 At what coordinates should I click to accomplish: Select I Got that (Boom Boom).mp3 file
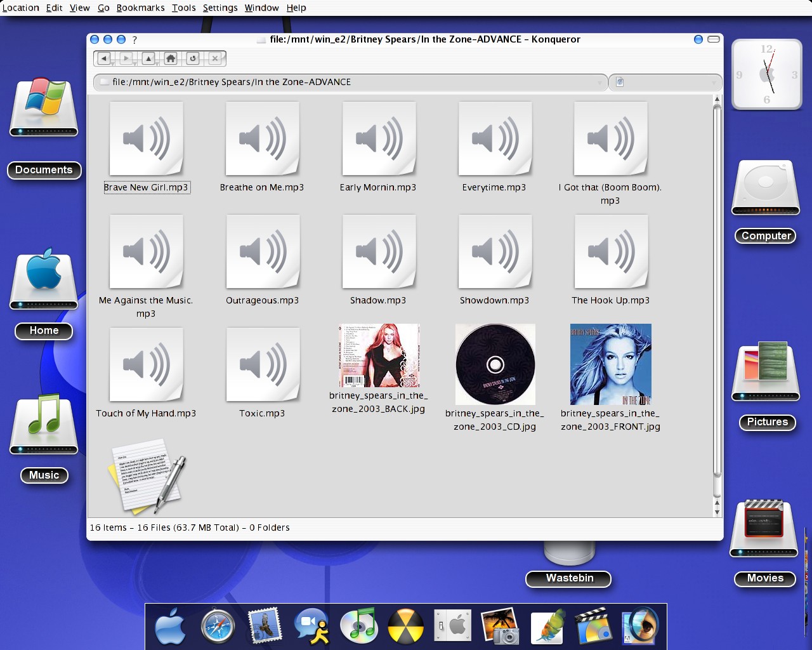(x=611, y=139)
